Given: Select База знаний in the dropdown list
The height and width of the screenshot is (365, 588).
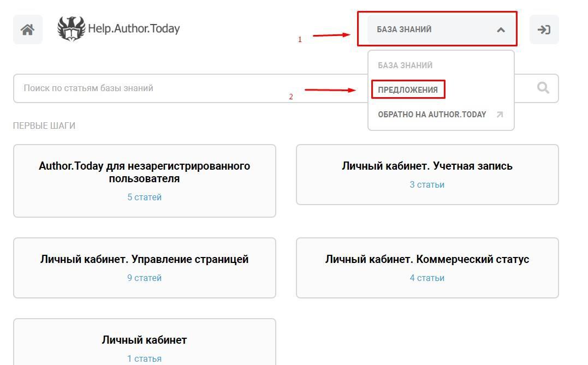Looking at the screenshot, I should 405,65.
